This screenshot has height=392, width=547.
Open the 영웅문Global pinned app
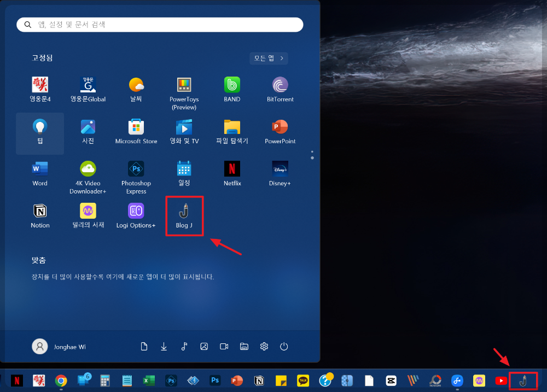pyautogui.click(x=88, y=90)
